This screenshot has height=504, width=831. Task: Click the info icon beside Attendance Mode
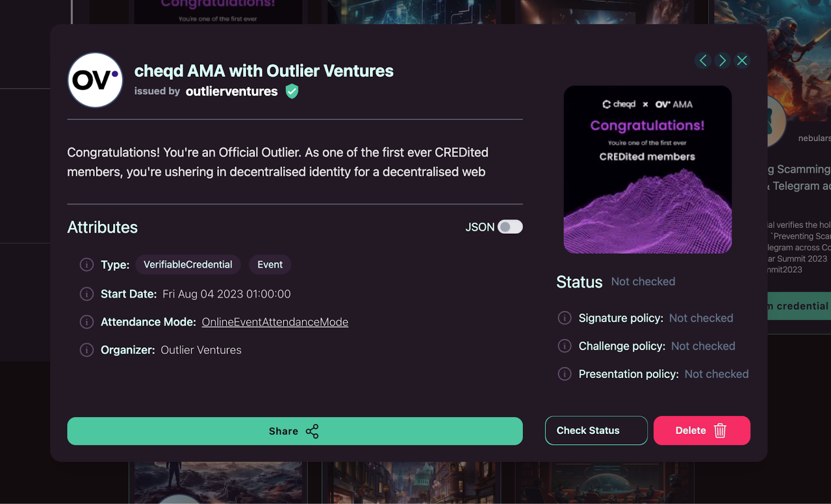[x=87, y=322]
